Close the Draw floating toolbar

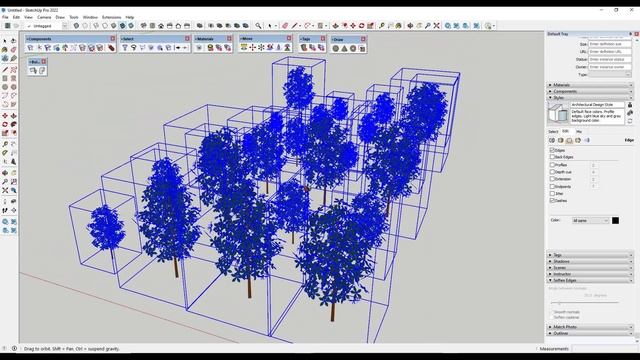(x=363, y=40)
